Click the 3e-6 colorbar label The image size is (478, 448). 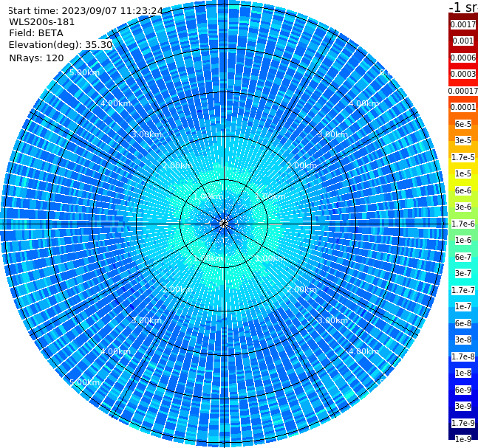pos(463,207)
